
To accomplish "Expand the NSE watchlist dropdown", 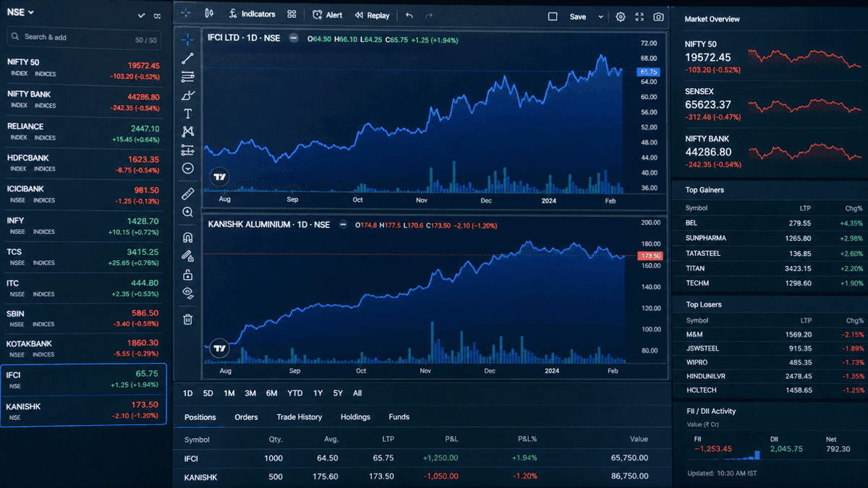I will (x=20, y=12).
